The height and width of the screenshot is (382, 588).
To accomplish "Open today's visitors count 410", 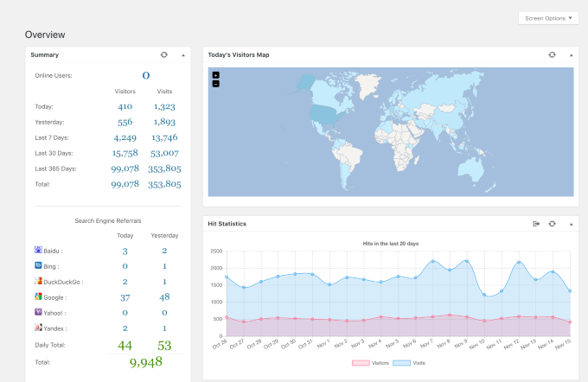I will 125,107.
